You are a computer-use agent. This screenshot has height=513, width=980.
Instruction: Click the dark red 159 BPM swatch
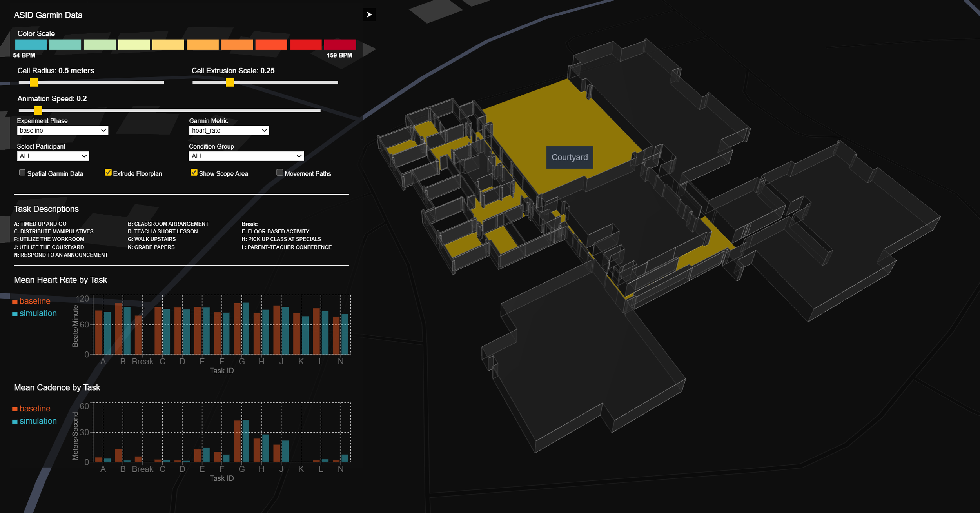340,45
